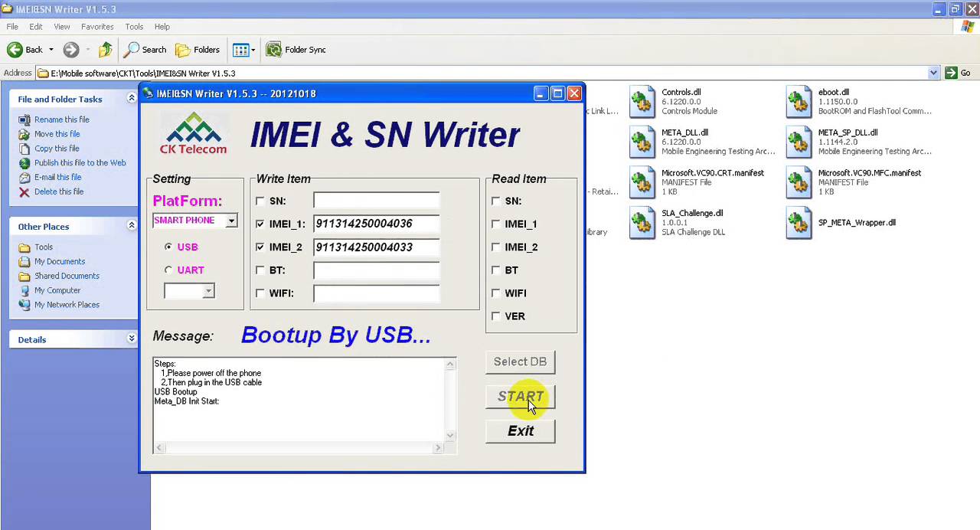The width and height of the screenshot is (980, 530).
Task: Click the Forward arrow icon in Explorer toolbar
Action: coord(70,50)
